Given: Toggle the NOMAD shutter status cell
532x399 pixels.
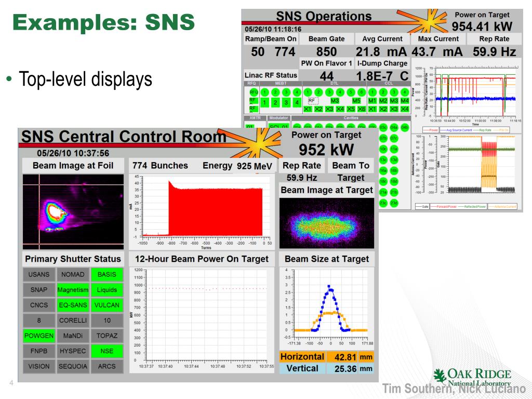Looking at the screenshot, I should click(x=73, y=274).
